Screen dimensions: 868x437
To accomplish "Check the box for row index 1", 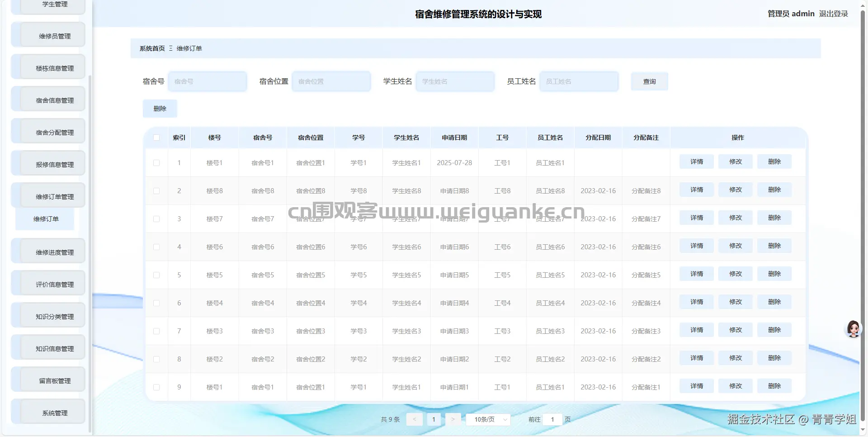I will pyautogui.click(x=156, y=163).
